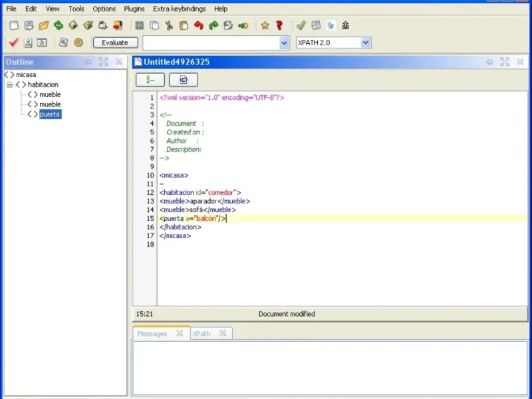The width and height of the screenshot is (532, 399).
Task: Open a file with the yellow folder icon
Action: click(x=44, y=25)
